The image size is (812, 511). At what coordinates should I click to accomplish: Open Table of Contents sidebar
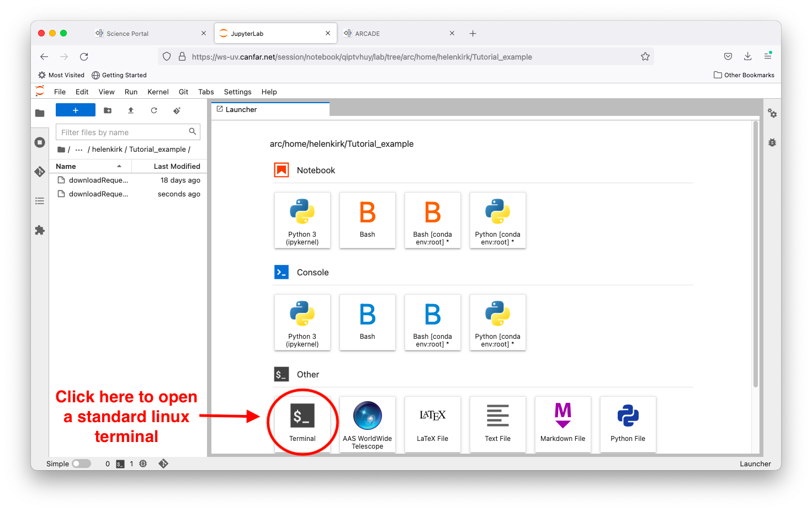40,201
